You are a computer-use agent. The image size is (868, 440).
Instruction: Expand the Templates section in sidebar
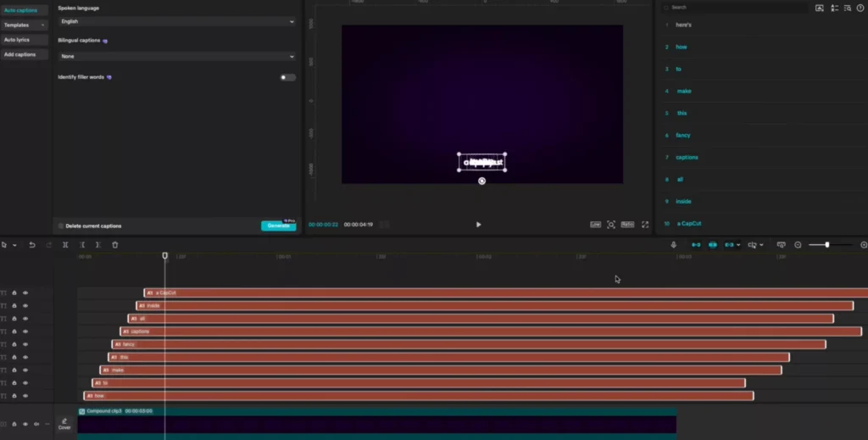[24, 25]
